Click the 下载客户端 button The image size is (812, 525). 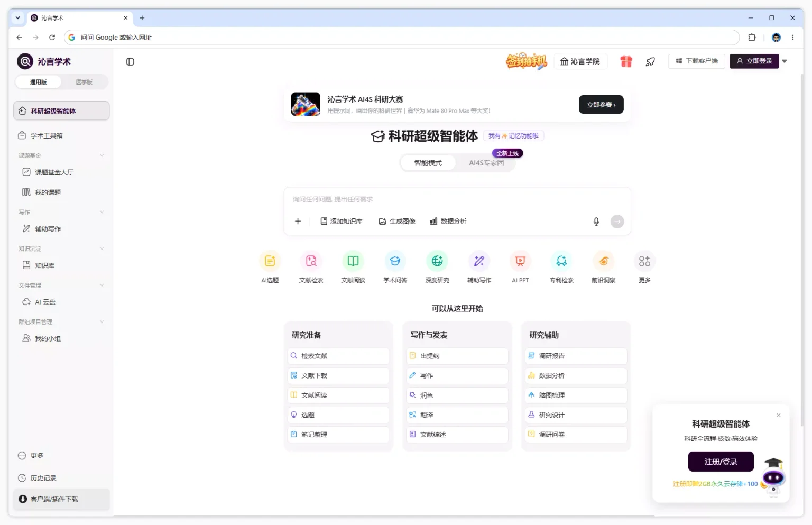(697, 61)
